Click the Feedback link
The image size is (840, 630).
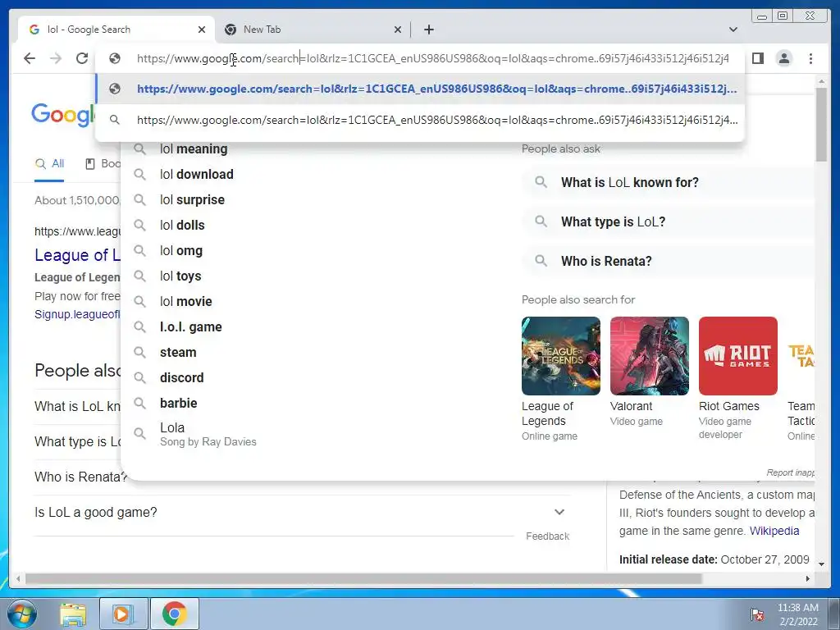547,536
